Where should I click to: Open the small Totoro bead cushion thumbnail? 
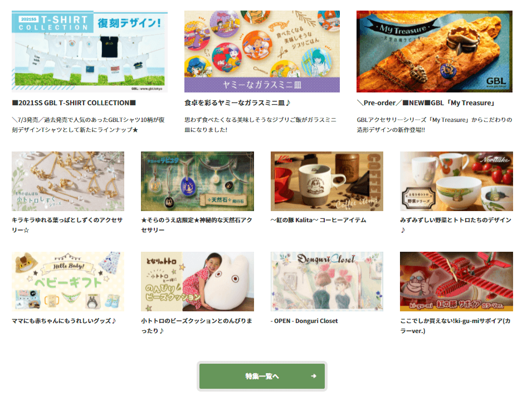[197, 281]
